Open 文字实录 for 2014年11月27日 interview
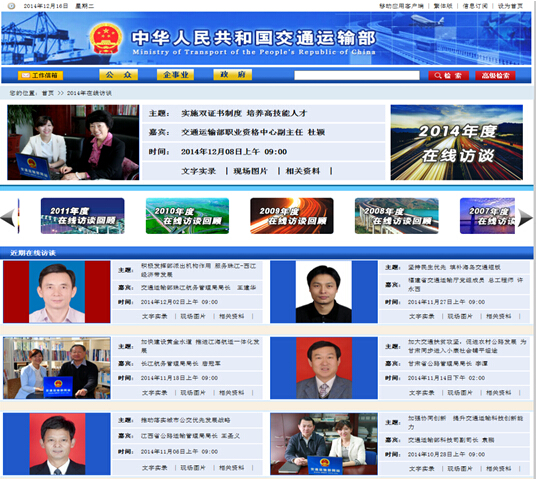Image resolution: width=536 pixels, height=479 pixels. pos(422,316)
